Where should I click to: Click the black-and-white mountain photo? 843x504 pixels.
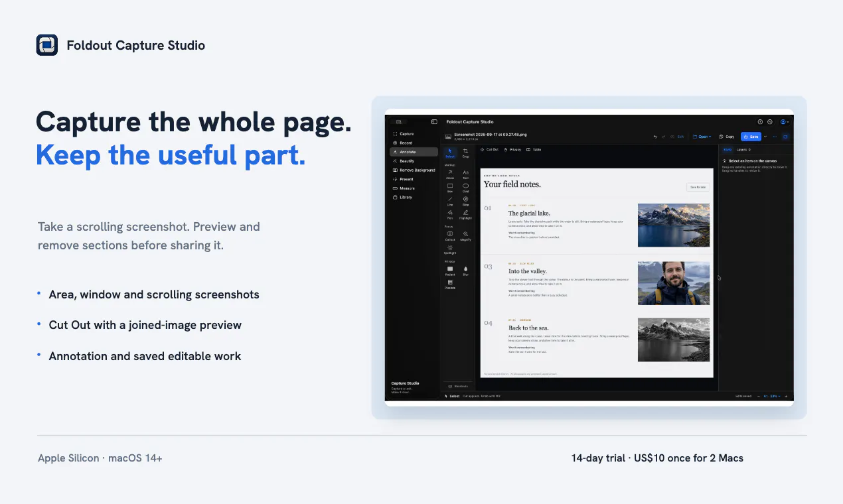coord(674,340)
